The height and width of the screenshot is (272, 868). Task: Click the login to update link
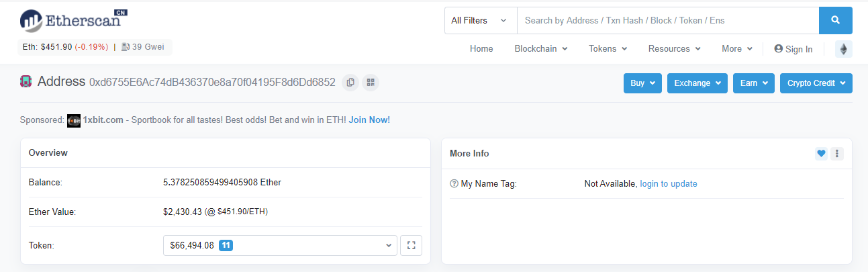pyautogui.click(x=668, y=184)
